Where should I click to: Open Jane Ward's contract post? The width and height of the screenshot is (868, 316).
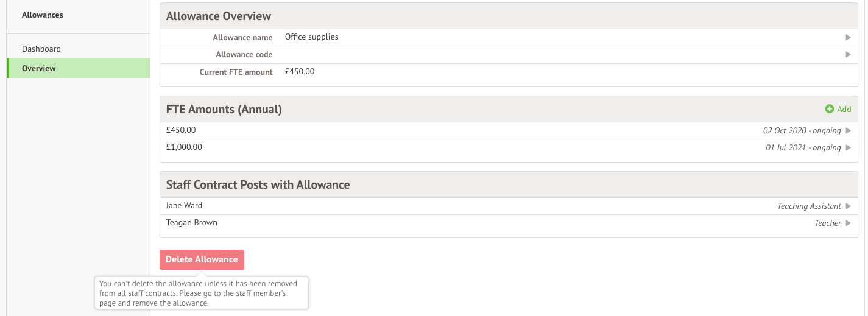184,206
